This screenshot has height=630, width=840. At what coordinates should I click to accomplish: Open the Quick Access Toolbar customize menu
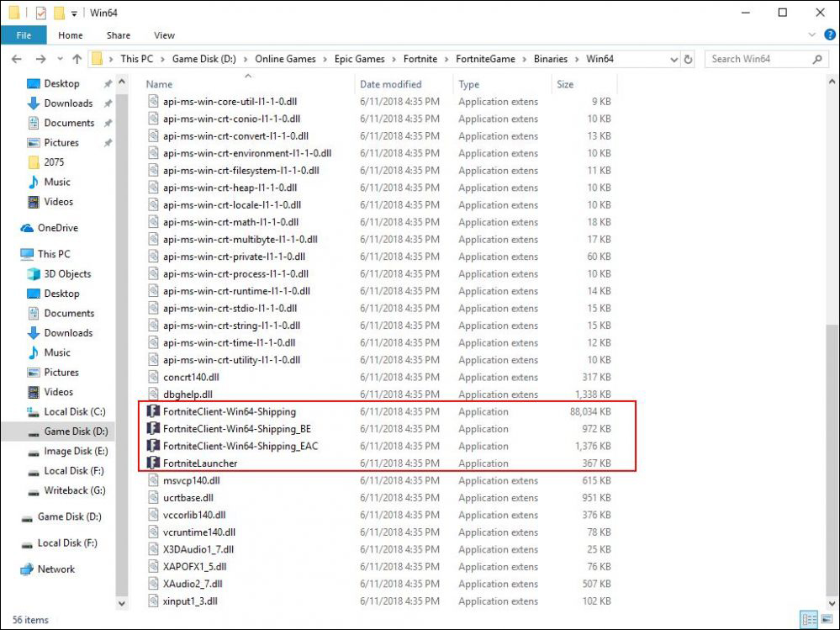74,13
